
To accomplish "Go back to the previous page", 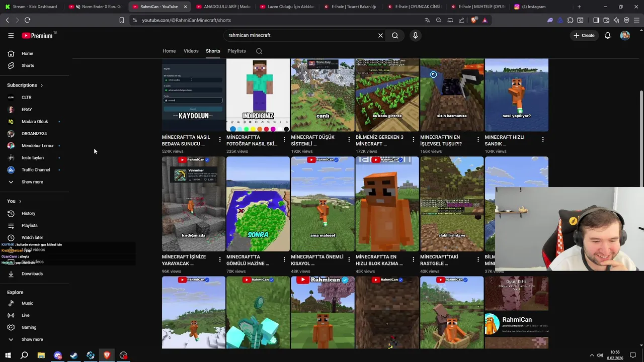I will (x=7, y=20).
